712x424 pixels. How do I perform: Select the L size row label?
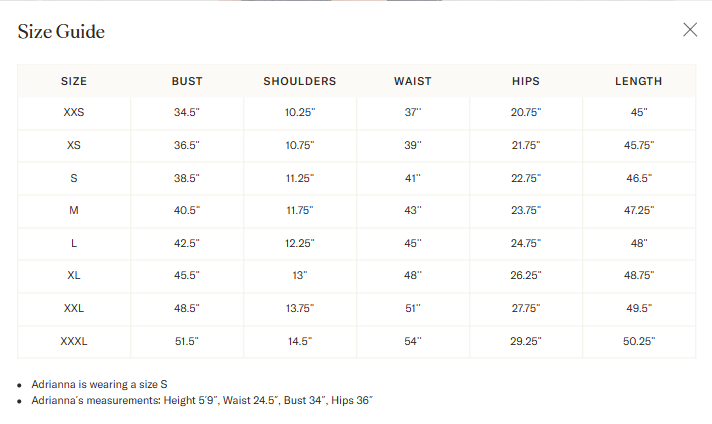[x=74, y=243]
